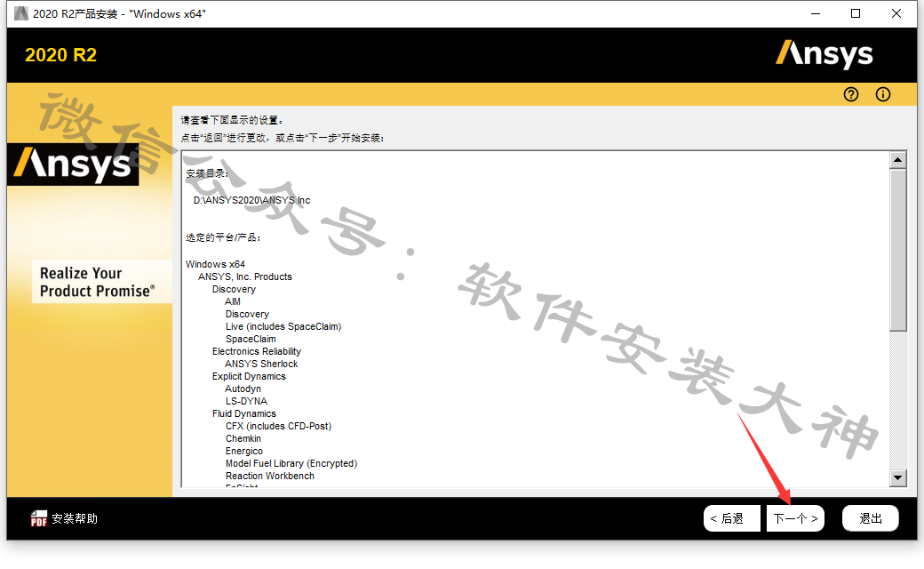Open the 安装帮助 link

(75, 518)
